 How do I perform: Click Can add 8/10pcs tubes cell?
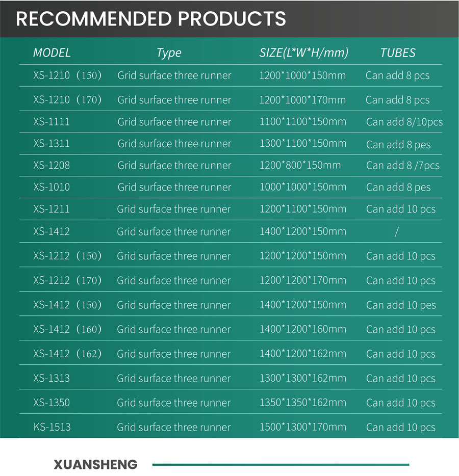[404, 122]
